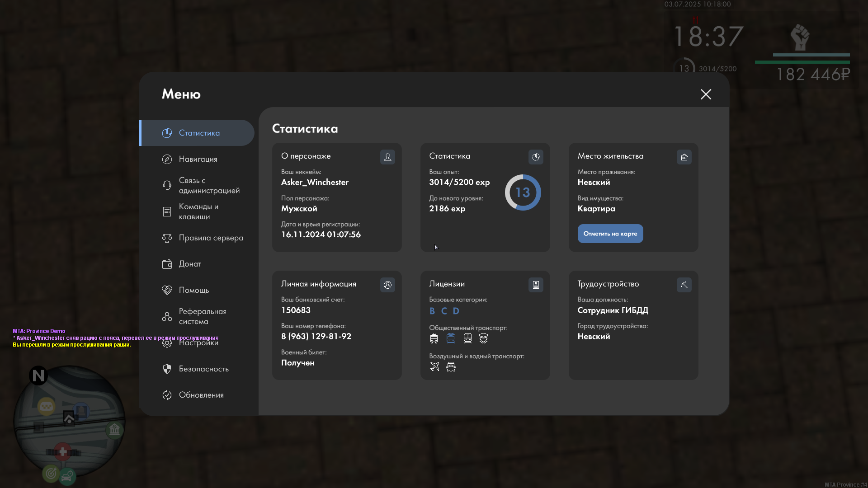Screen dimensions: 868x488
Task: Click the person icon on О персонаже card
Action: pyautogui.click(x=387, y=157)
